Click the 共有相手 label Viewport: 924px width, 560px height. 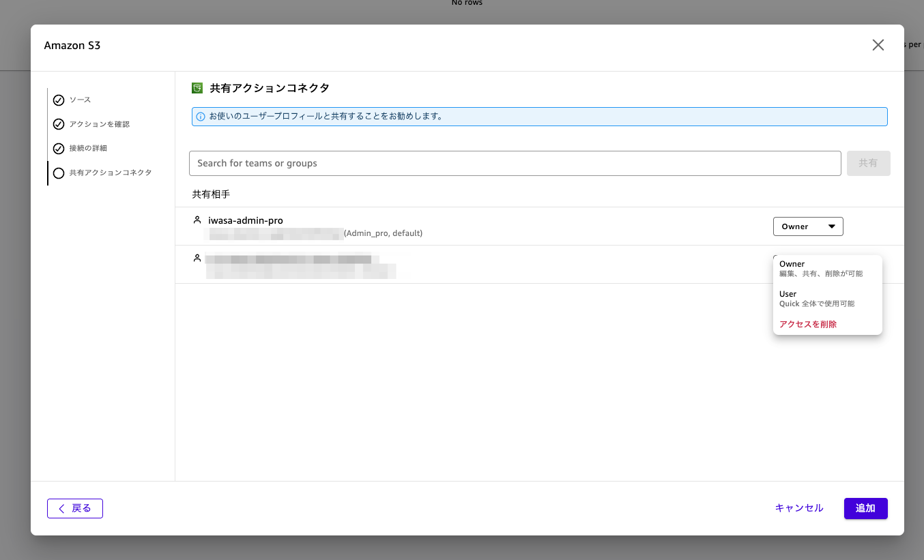pyautogui.click(x=211, y=194)
